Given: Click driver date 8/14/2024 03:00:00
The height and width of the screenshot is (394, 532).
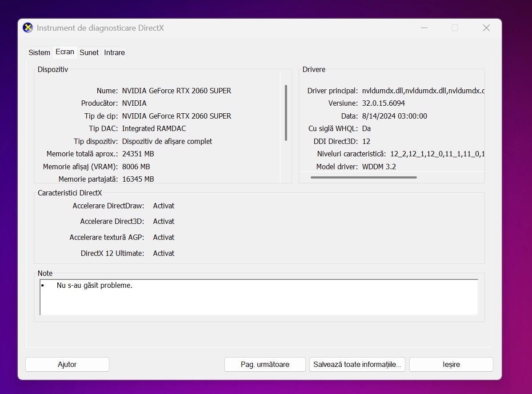Looking at the screenshot, I should (394, 116).
